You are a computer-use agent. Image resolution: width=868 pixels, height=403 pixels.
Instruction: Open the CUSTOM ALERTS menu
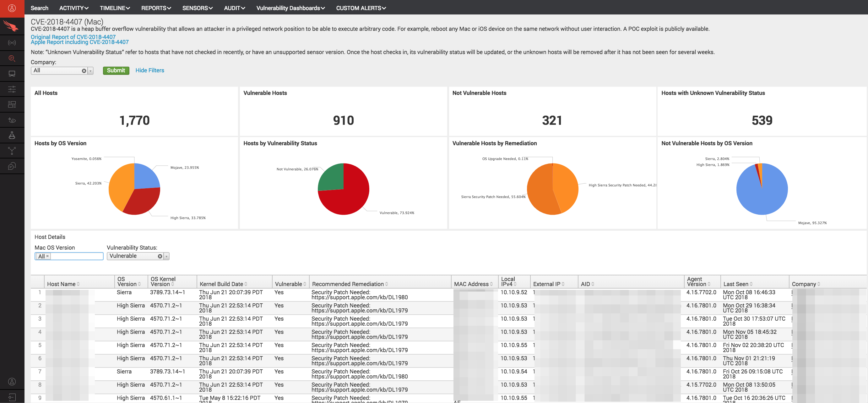click(x=361, y=8)
